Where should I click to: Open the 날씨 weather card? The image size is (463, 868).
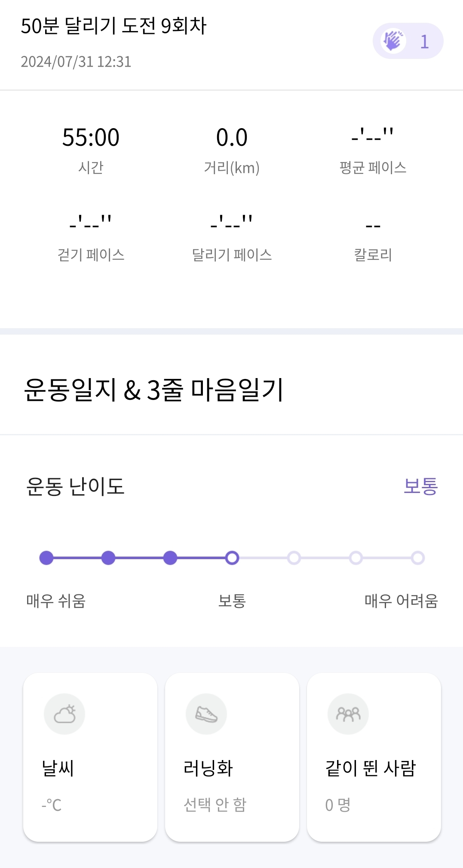tap(90, 757)
